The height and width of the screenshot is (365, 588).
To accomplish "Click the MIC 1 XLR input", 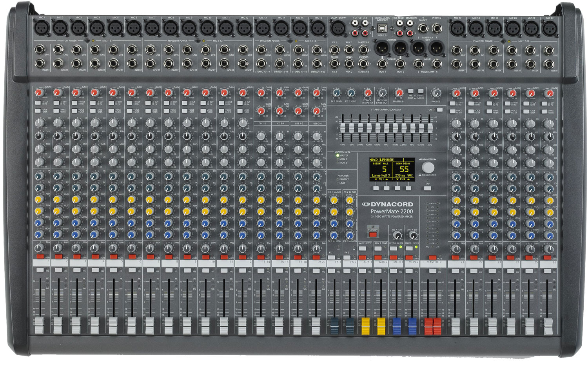I will coord(41,28).
